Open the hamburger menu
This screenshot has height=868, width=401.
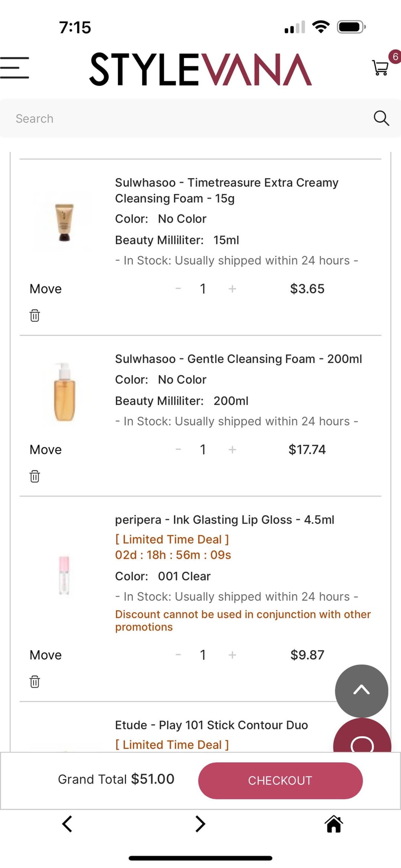14,68
